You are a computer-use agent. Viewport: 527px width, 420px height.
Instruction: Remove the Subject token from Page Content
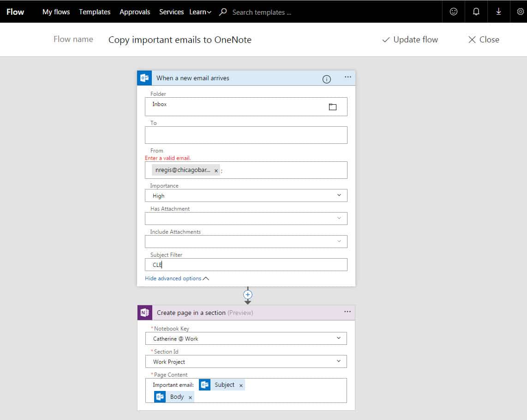[x=241, y=385]
